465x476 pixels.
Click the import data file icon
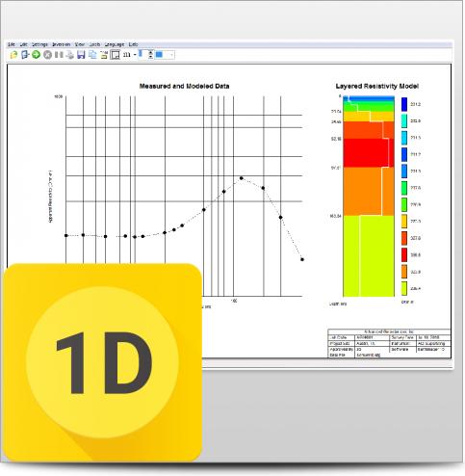point(25,55)
